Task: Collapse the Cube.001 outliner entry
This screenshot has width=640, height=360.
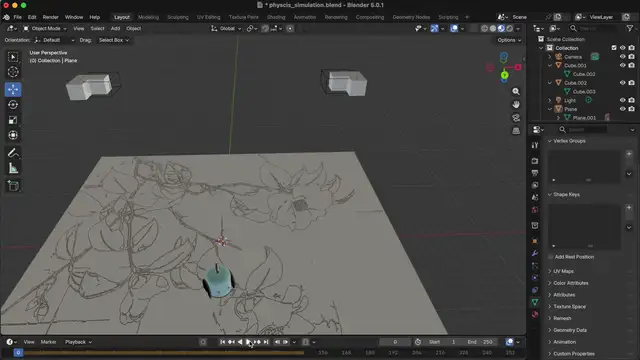Action: click(550, 65)
